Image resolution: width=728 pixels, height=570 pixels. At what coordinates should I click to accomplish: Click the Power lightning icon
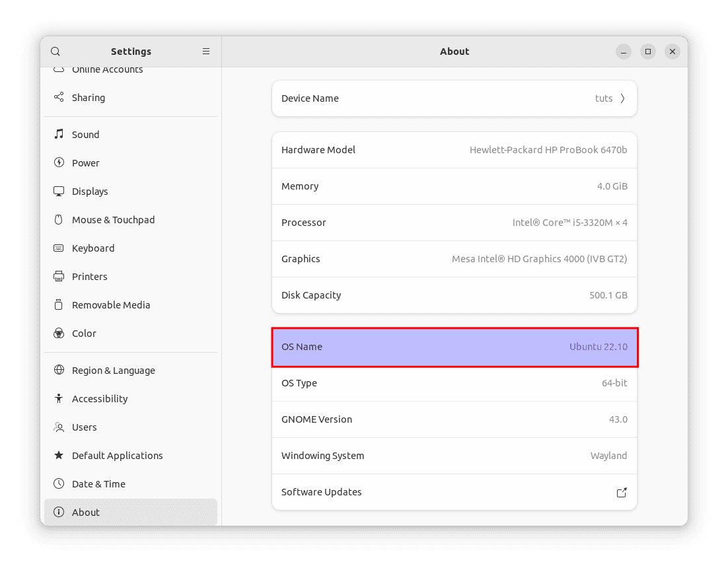click(59, 162)
